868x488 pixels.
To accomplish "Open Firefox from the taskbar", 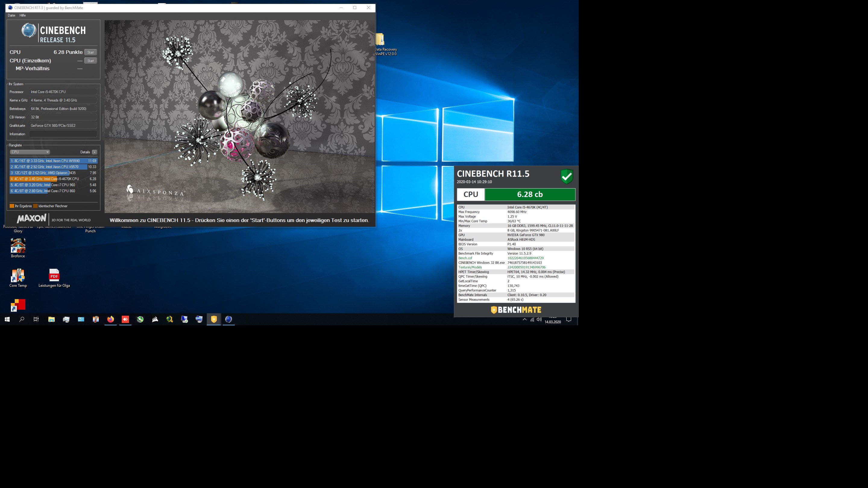I will tap(111, 319).
